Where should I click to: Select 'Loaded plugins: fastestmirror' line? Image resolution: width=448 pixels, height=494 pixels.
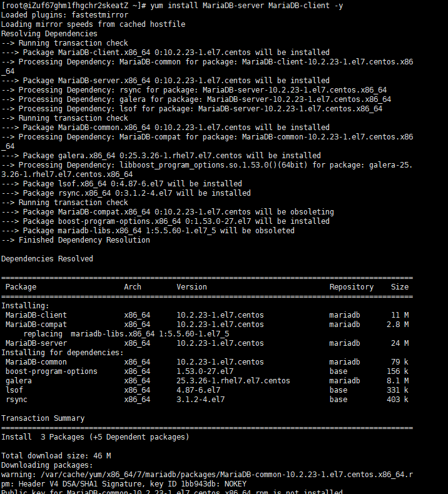[x=64, y=15]
